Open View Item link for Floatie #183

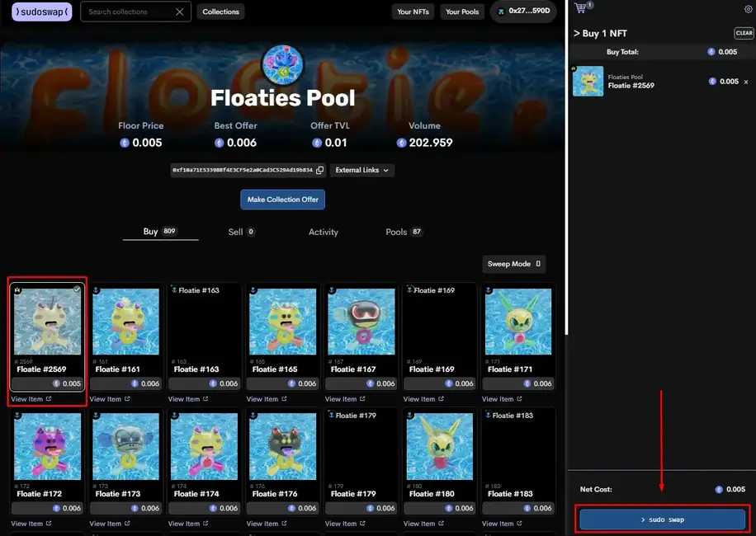(502, 524)
